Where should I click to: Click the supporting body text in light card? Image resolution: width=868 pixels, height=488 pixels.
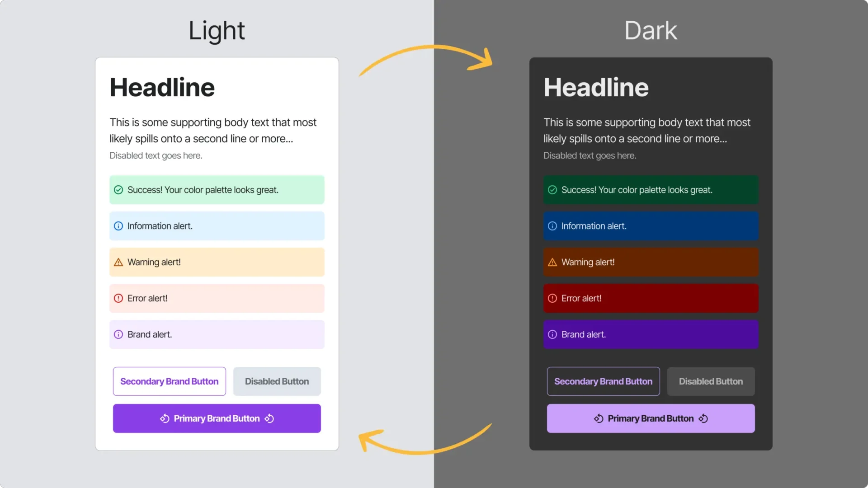pos(213,131)
